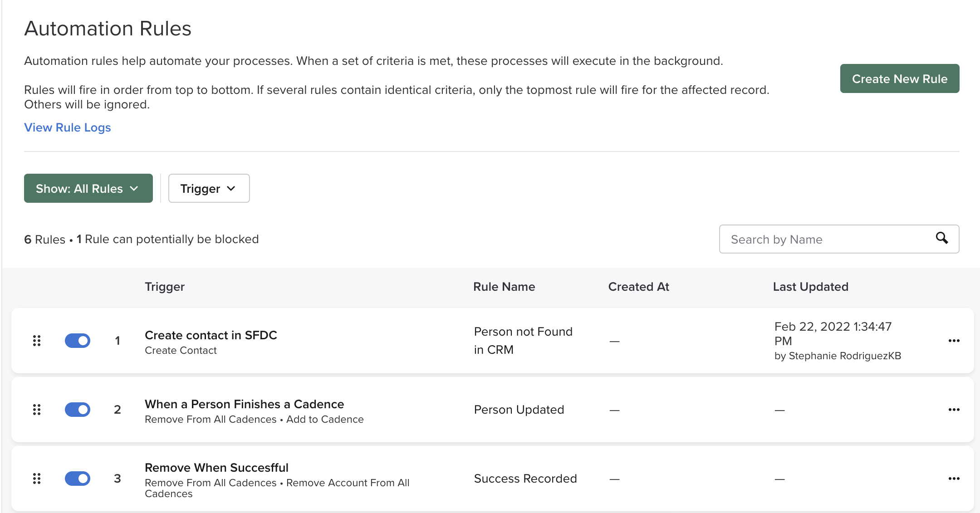The width and height of the screenshot is (980, 513).
Task: Click the Person not Found in CRM rule name
Action: pyautogui.click(x=523, y=340)
